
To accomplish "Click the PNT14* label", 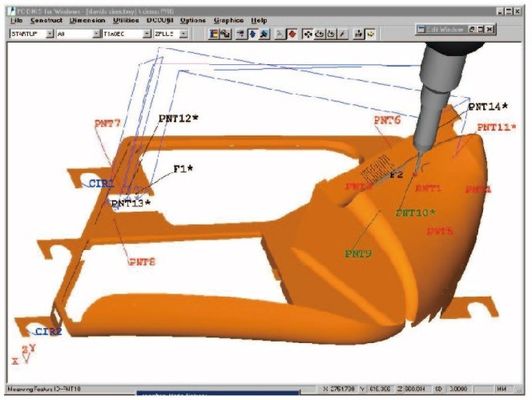I will (x=488, y=107).
